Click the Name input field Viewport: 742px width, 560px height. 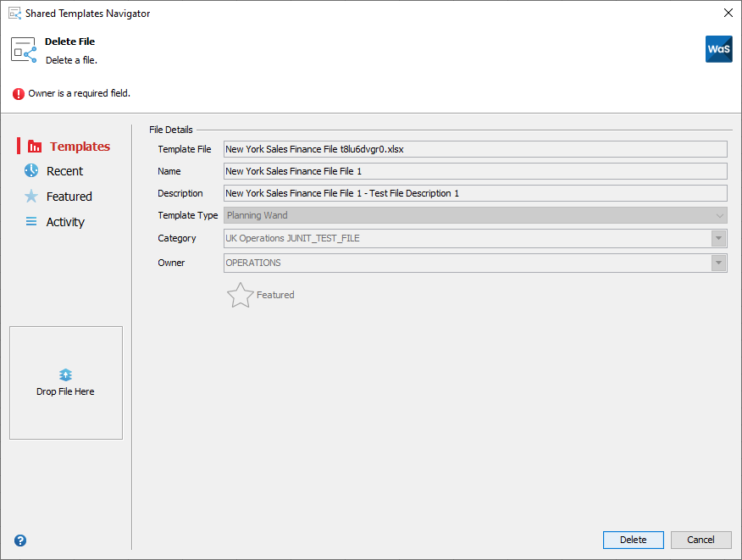(x=474, y=170)
